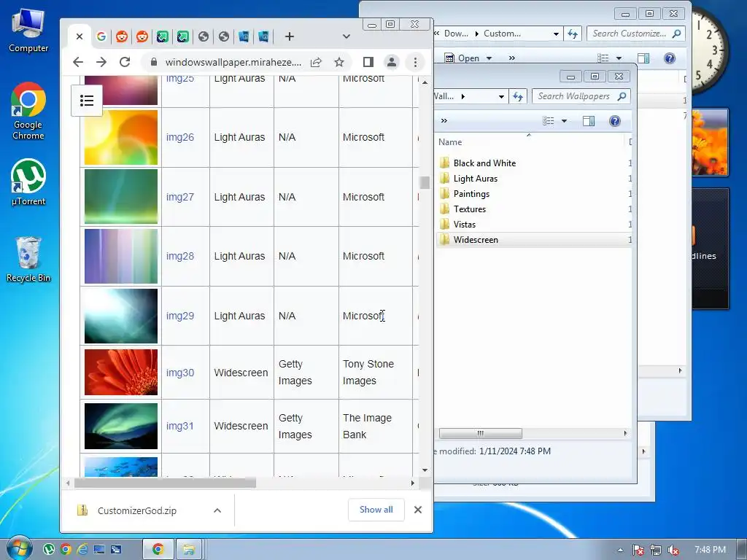The image size is (747, 560).
Task: Close the active Chrome tab
Action: pos(80,36)
